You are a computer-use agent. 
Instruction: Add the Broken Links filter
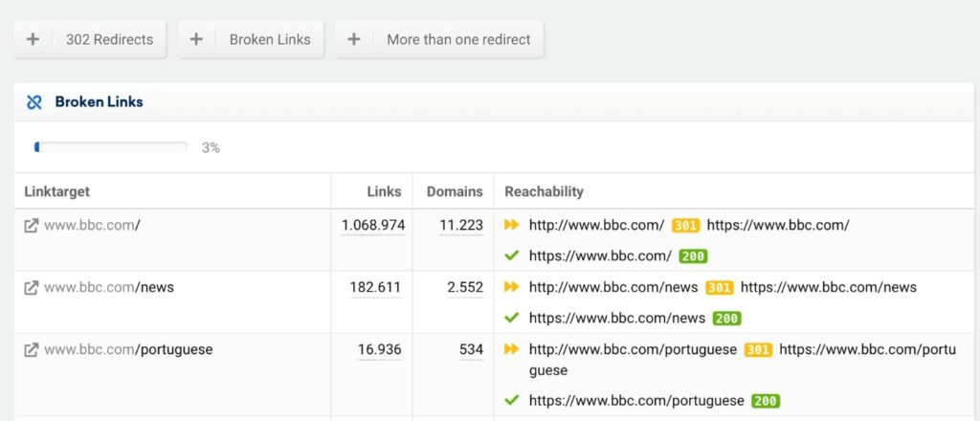click(x=251, y=39)
